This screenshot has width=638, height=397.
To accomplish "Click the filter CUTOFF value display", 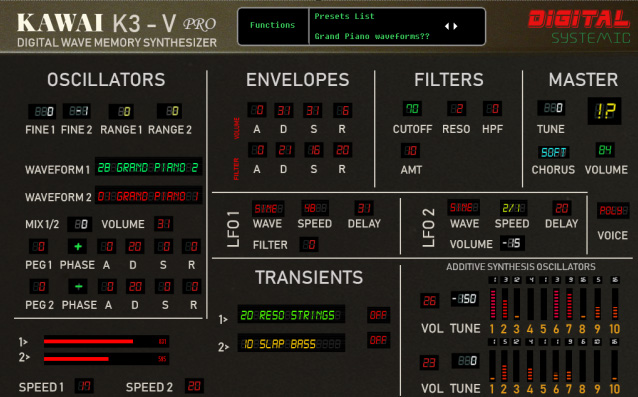I will (x=412, y=109).
